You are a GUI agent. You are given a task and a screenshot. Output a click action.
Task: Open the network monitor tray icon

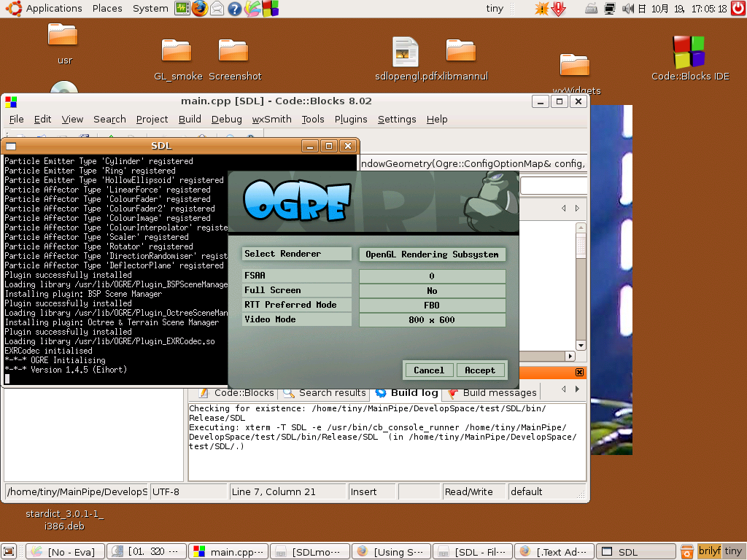[x=609, y=9]
